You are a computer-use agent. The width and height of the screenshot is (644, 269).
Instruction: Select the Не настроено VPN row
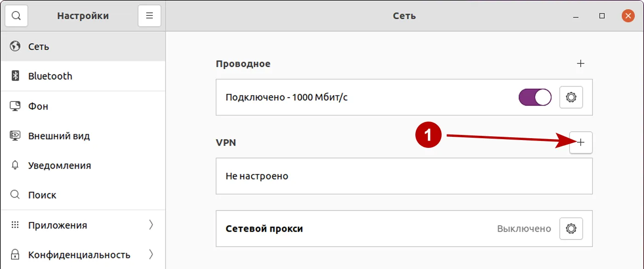point(404,175)
